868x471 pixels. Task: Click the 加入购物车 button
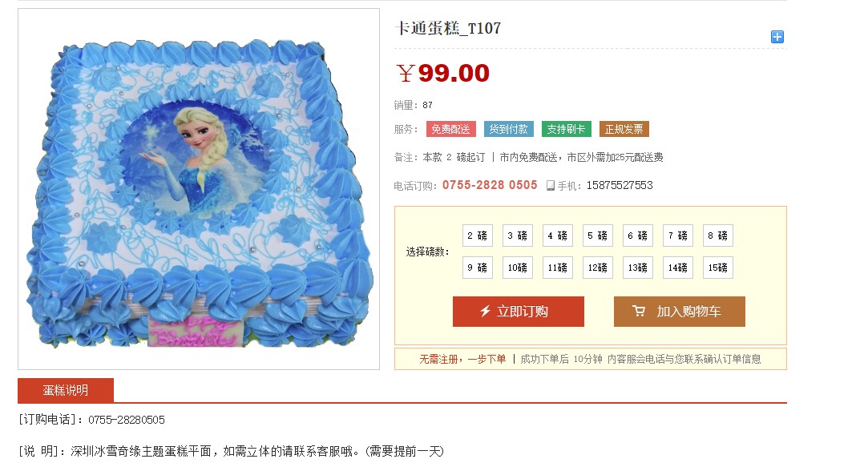(679, 312)
